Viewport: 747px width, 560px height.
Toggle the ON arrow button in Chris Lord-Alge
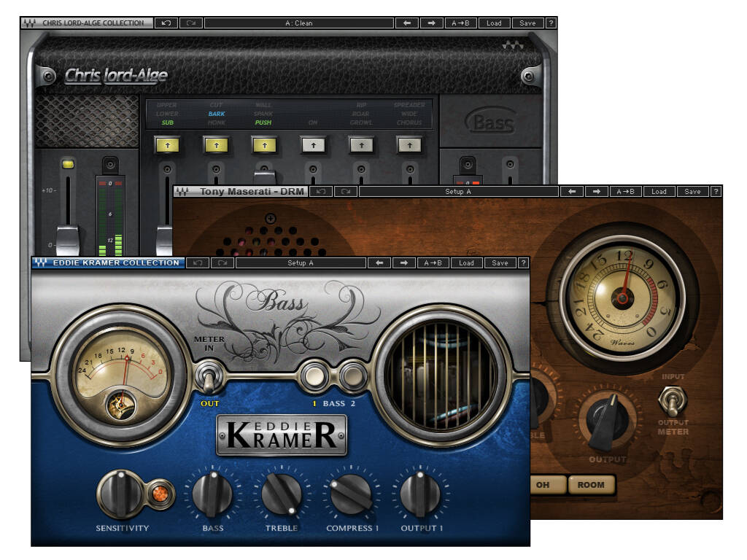(x=313, y=145)
